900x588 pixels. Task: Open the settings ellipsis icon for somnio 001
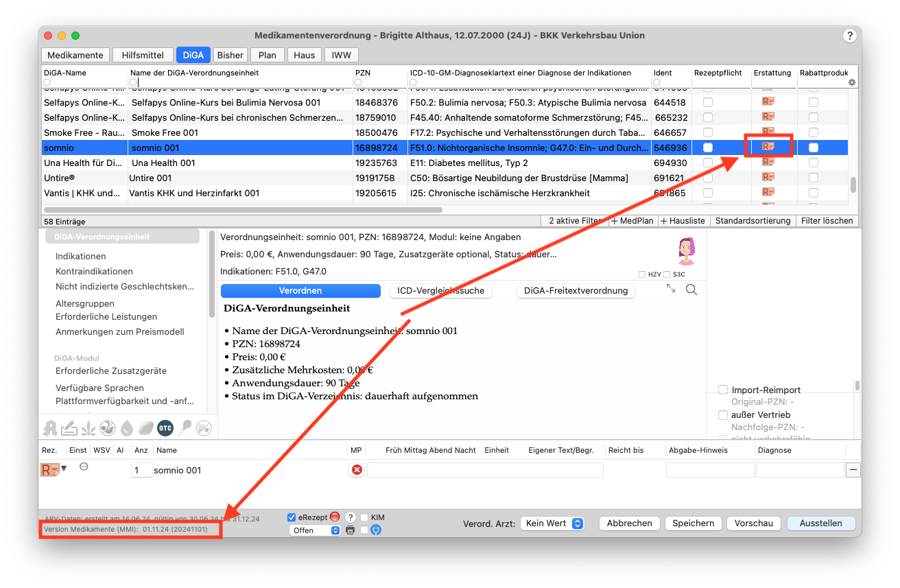tap(84, 467)
